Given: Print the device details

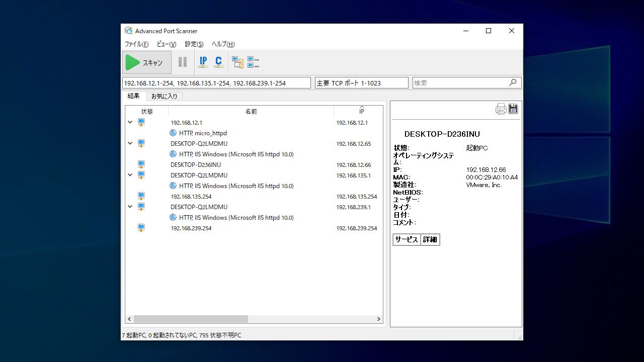Looking at the screenshot, I should pos(501,109).
